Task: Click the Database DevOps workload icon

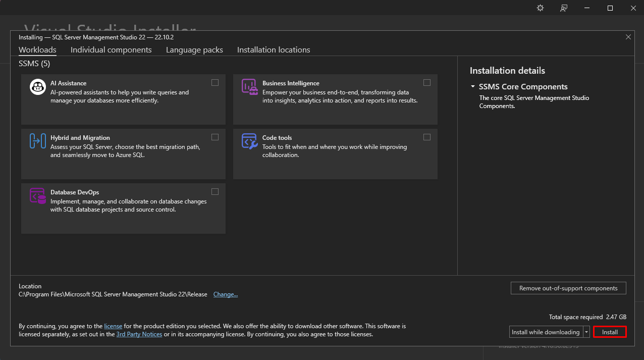Action: (38, 196)
